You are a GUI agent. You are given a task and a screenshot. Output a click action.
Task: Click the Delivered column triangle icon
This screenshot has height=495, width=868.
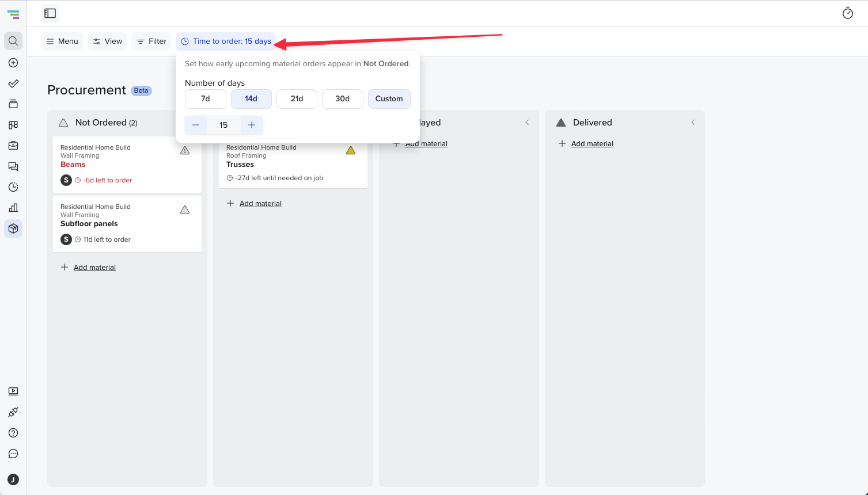(x=561, y=123)
